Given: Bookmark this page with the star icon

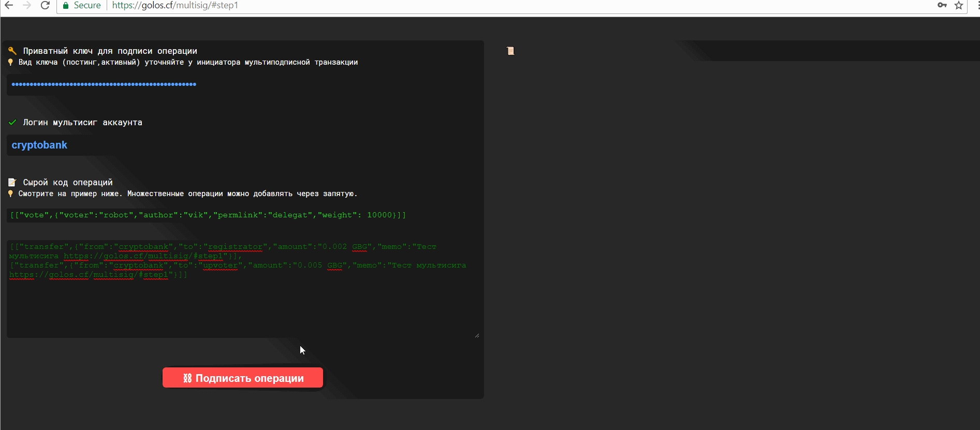Looking at the screenshot, I should point(959,6).
